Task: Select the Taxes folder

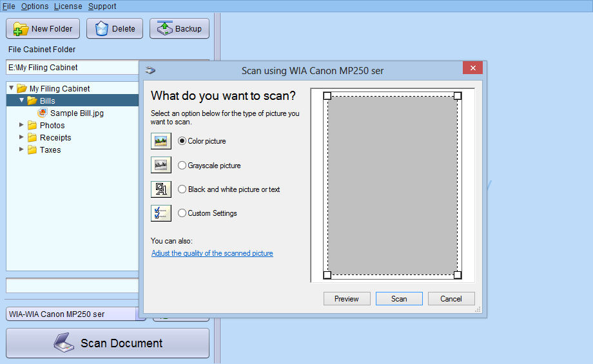Action: 50,149
